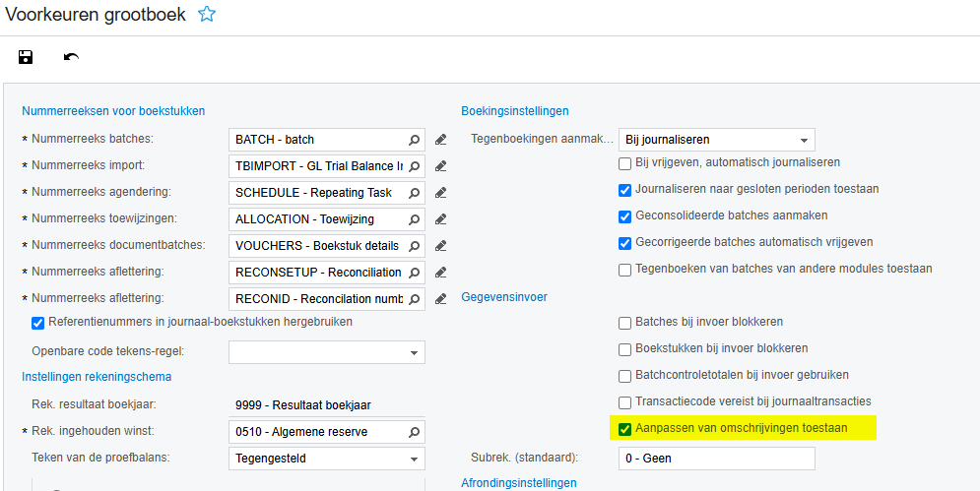980x491 pixels.
Task: Mark Voorkeuren grootboek as favorite star
Action: 206,15
